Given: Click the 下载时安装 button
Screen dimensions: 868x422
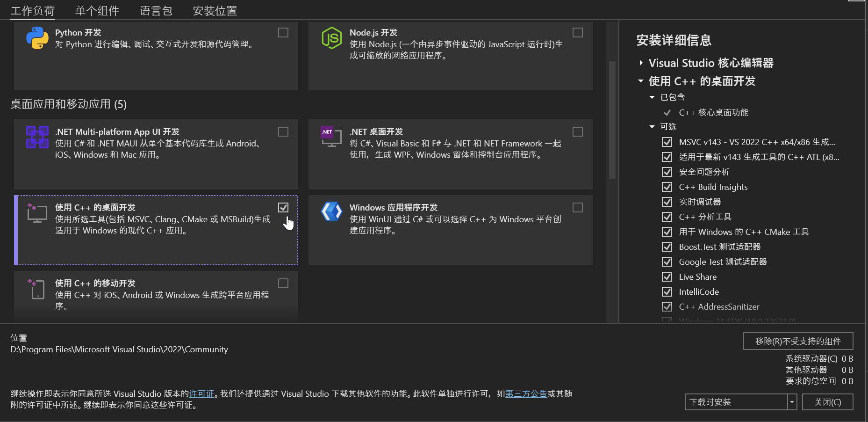Looking at the screenshot, I should click(x=737, y=402).
